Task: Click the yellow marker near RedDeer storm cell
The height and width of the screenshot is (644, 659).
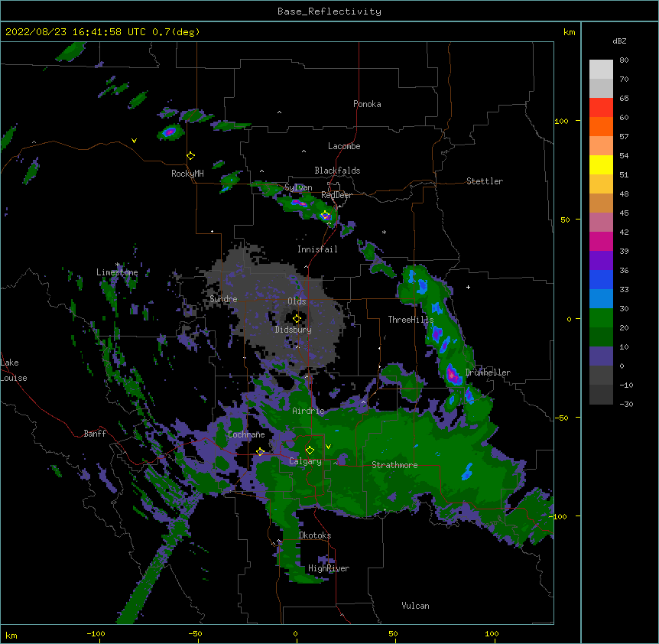Action: pyautogui.click(x=326, y=215)
